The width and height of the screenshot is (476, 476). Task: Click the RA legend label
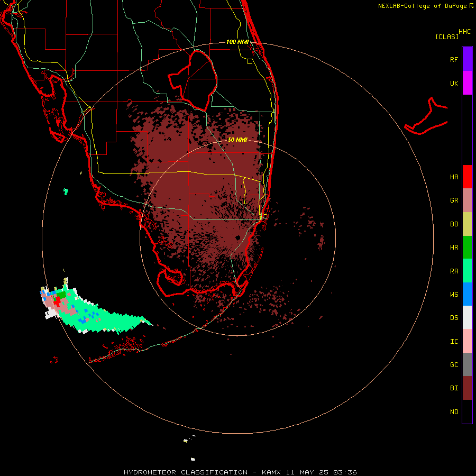click(454, 271)
